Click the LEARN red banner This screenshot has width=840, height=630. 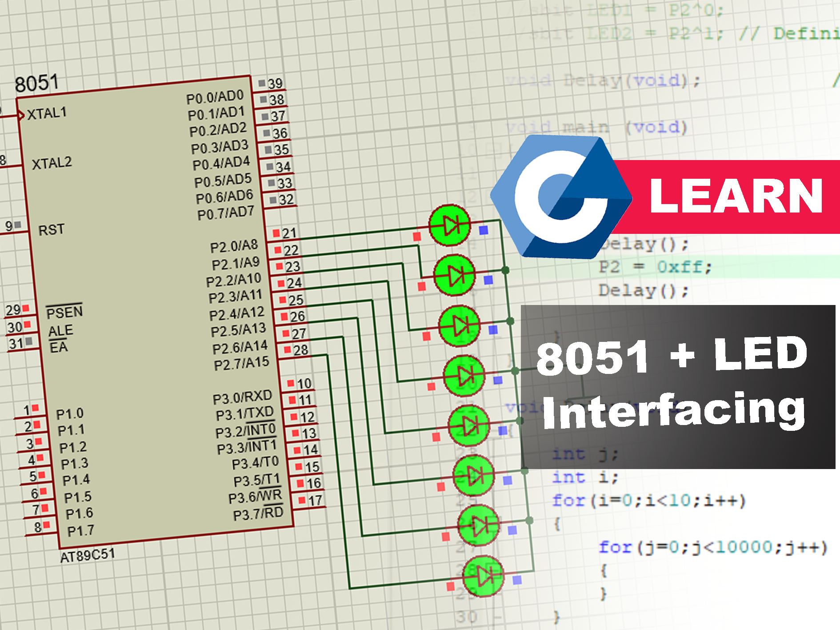[x=729, y=197]
